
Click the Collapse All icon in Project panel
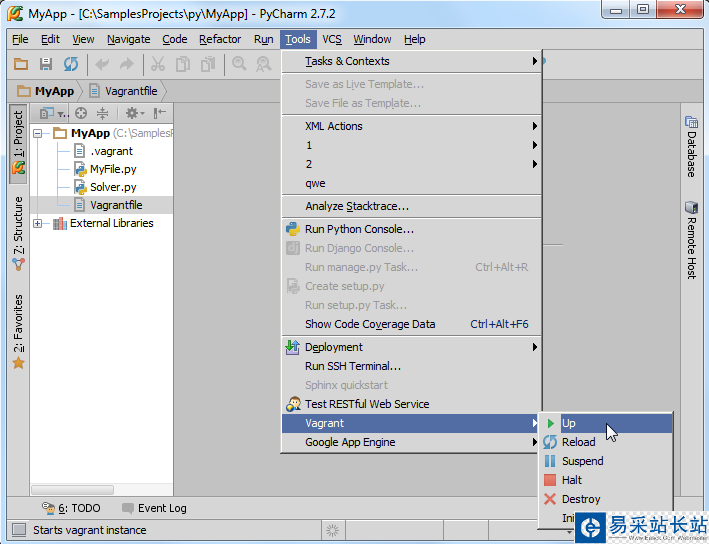(x=103, y=113)
